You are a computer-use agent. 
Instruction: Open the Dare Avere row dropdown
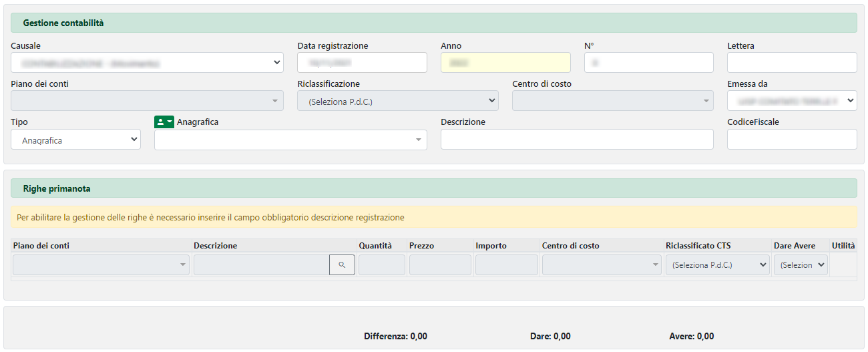click(801, 265)
